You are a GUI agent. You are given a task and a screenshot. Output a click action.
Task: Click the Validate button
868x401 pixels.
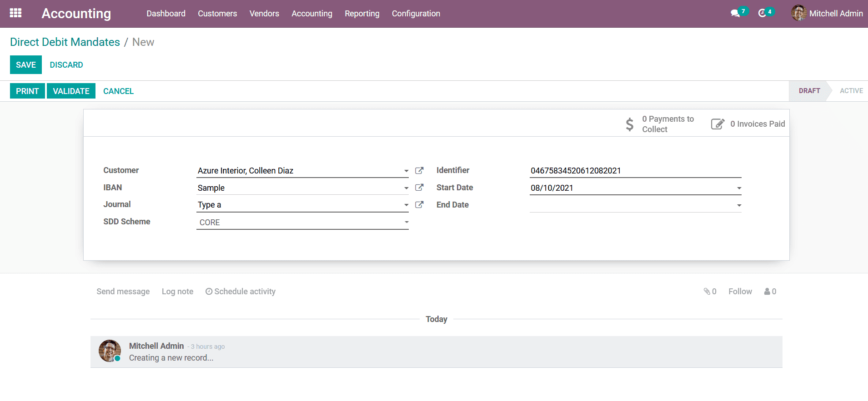click(71, 91)
